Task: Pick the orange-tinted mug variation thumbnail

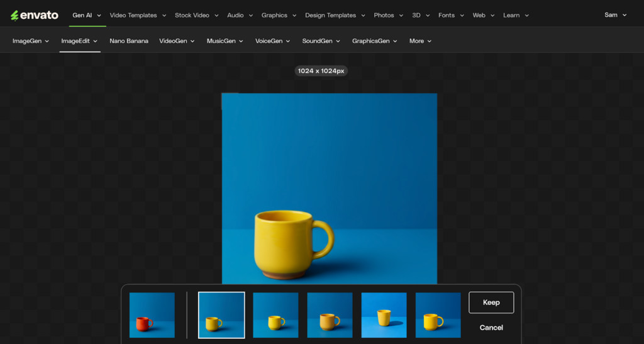Action: [x=330, y=315]
